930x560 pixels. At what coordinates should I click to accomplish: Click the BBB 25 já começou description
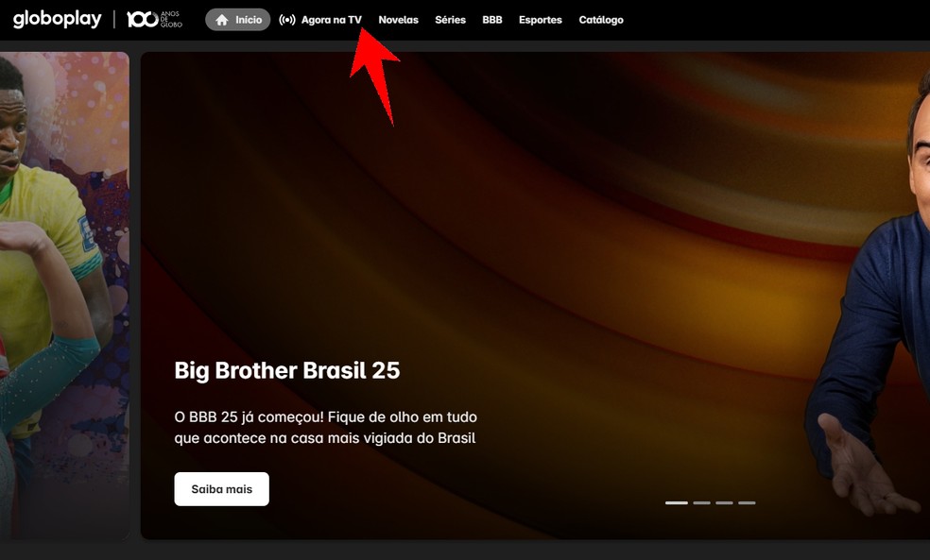click(x=326, y=427)
